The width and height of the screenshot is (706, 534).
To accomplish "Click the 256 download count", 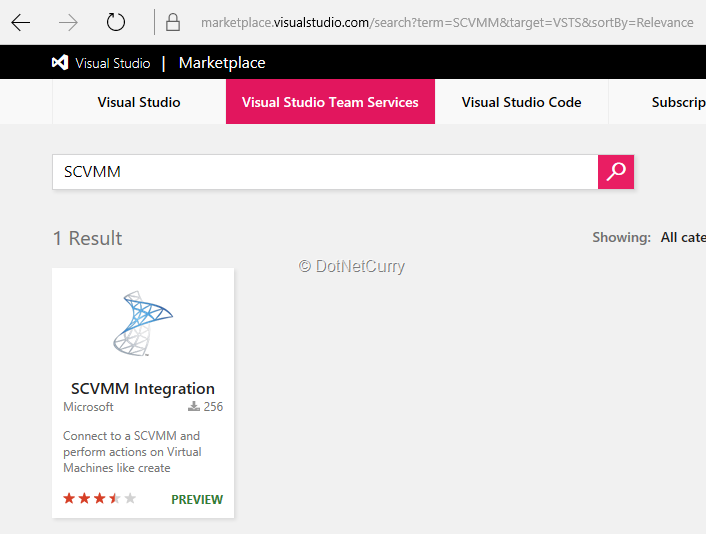I will click(213, 407).
